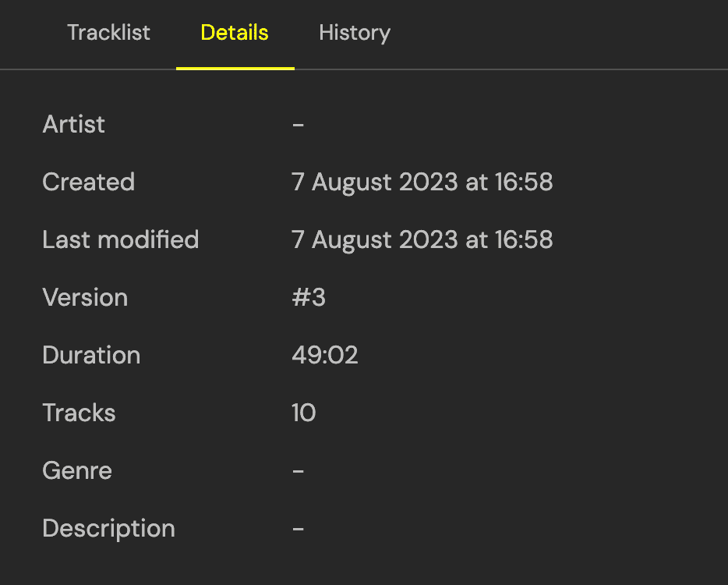Click the Last modified label
This screenshot has width=728, height=585.
tap(121, 239)
